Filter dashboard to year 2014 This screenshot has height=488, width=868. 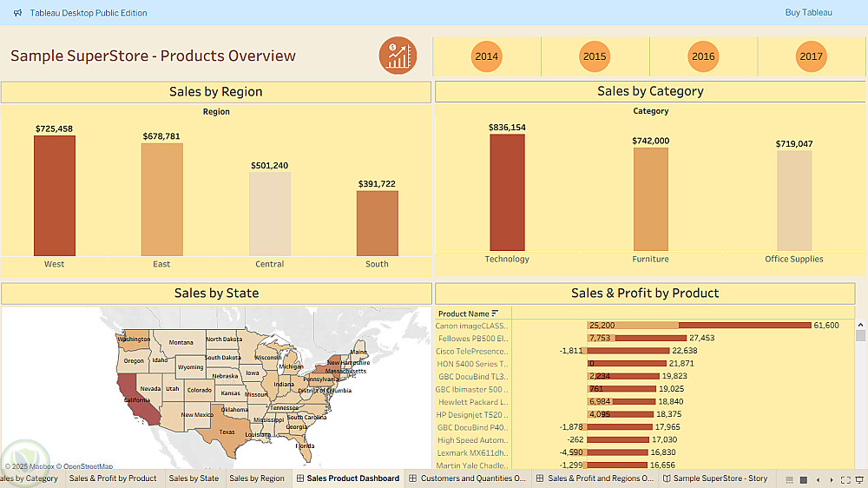pyautogui.click(x=487, y=56)
